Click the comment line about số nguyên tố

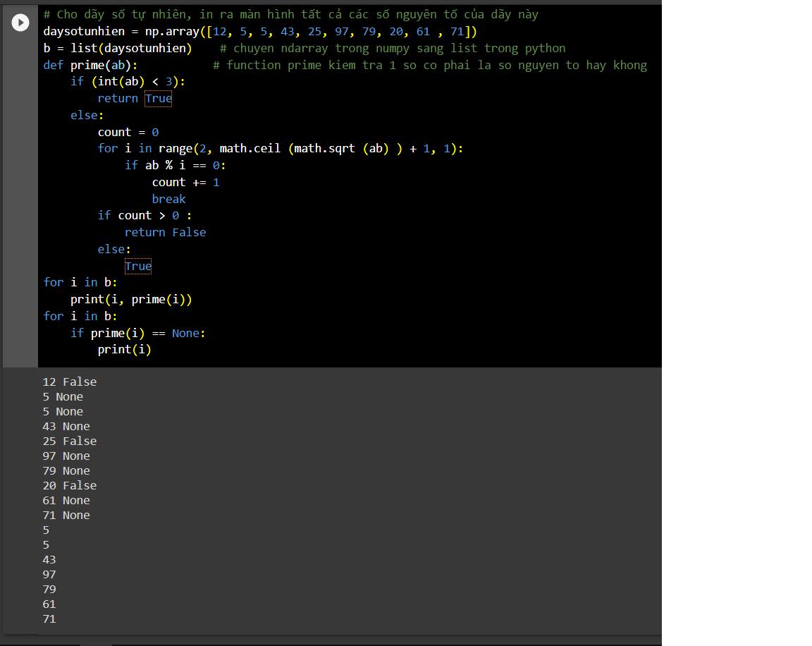[290, 15]
